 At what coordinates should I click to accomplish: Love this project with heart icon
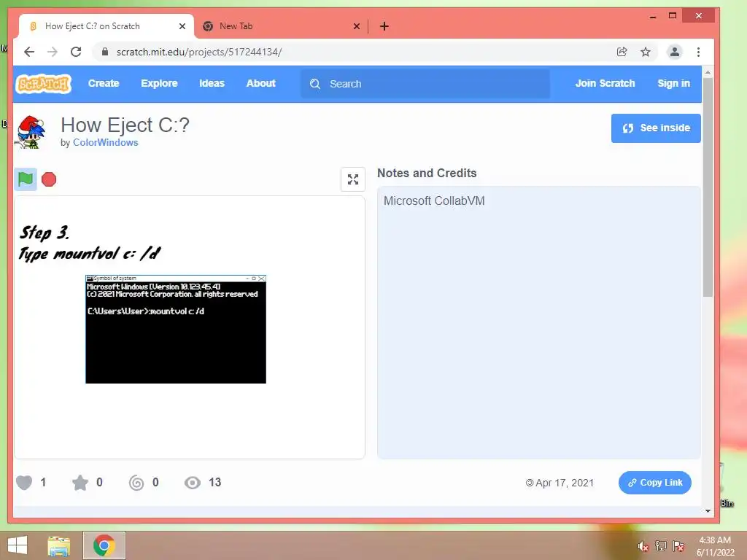[x=24, y=483]
